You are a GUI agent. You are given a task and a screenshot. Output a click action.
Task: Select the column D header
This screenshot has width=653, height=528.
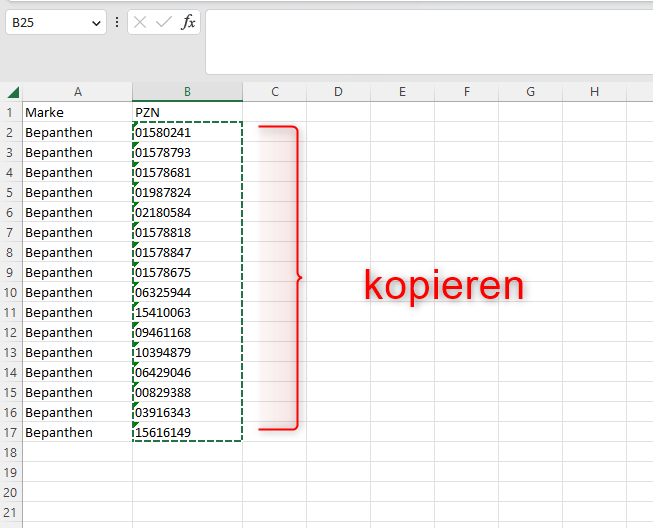pyautogui.click(x=338, y=92)
